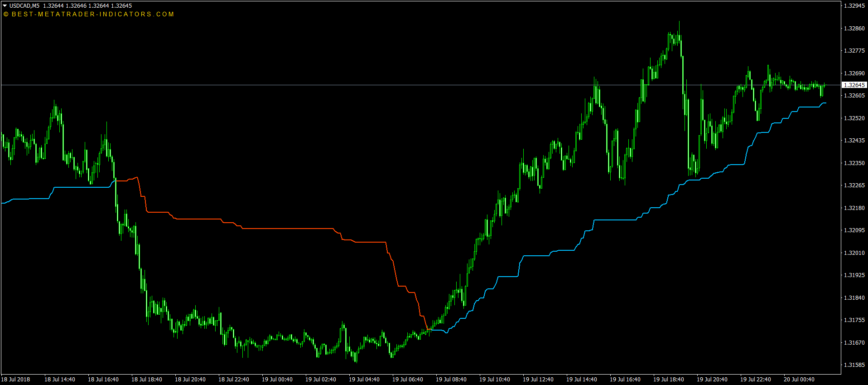Select the blue uptrend indicator line
Image resolution: width=868 pixels, height=385 pixels.
click(616, 220)
